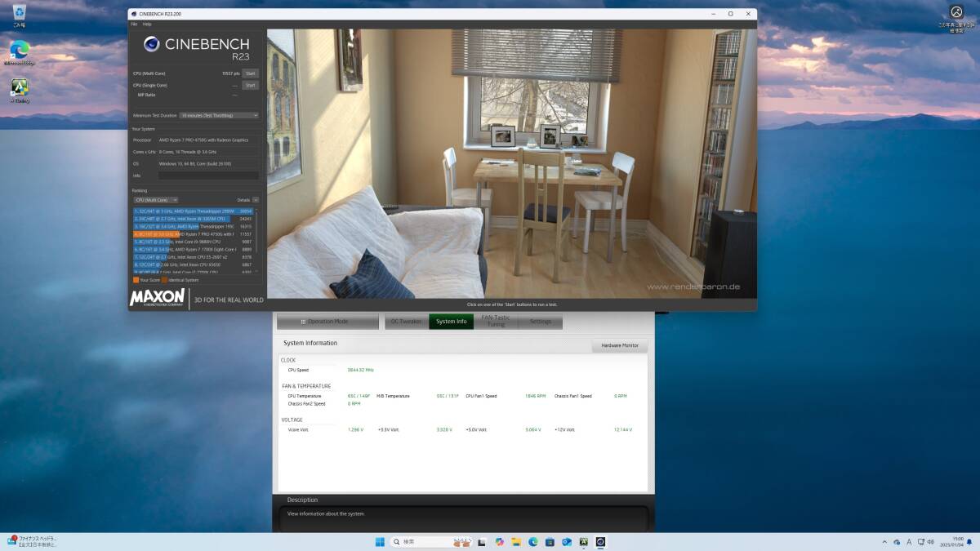Select the Ryzen 7 1700X ranking row

pyautogui.click(x=193, y=249)
